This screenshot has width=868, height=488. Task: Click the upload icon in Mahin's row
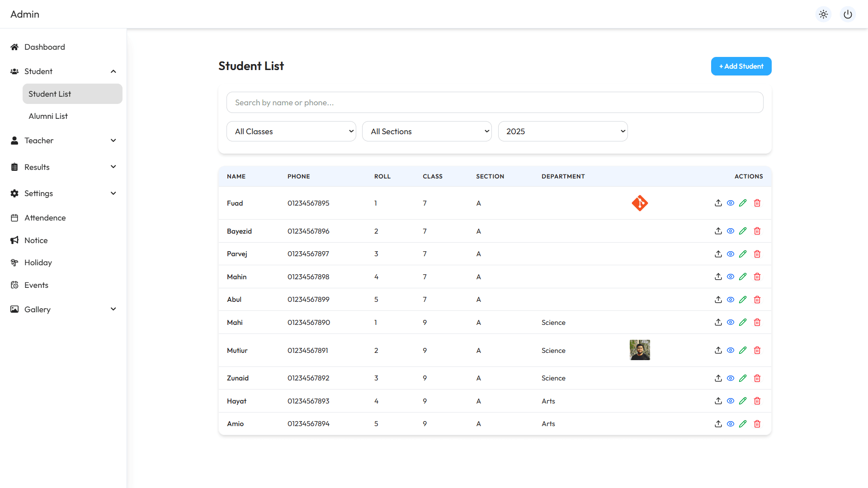(718, 277)
